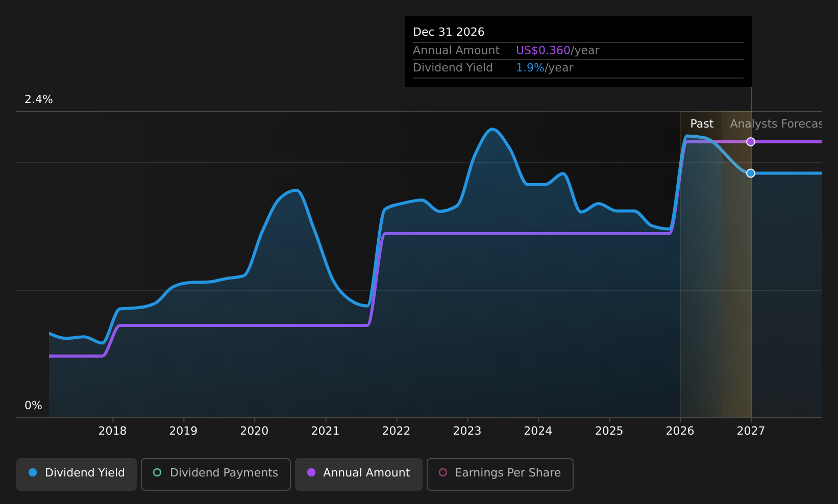
Task: Select the 2020 x-axis label
Action: point(254,431)
